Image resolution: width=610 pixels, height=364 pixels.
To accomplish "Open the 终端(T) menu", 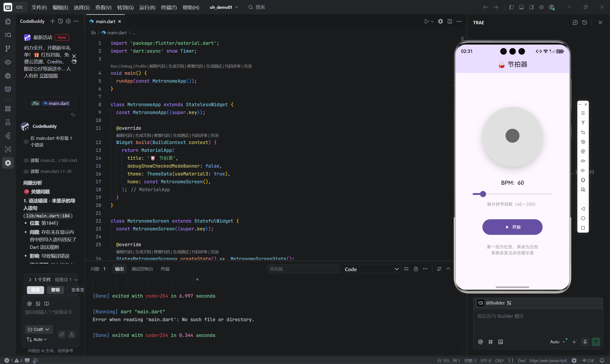I will [x=169, y=7].
